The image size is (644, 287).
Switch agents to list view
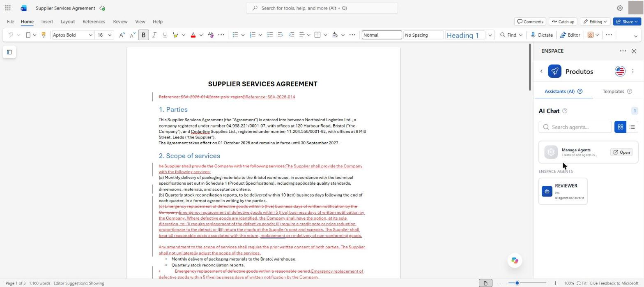[632, 127]
